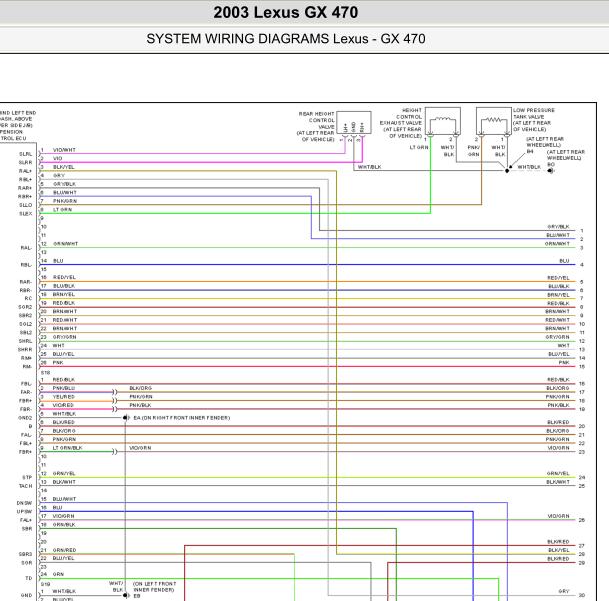Click the "LT GRN" wire label at pin 8
The height and width of the screenshot is (601, 609).
coord(62,210)
